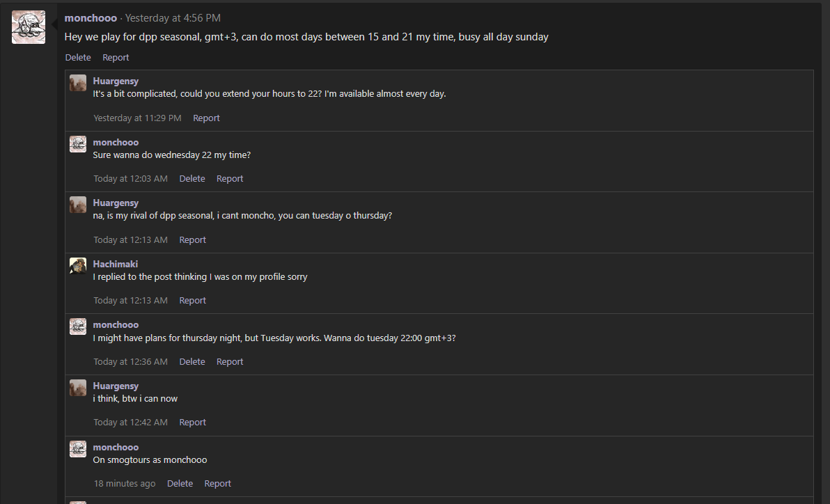This screenshot has height=504, width=830.
Task: Delete the "On smogtours as monchooo" comment
Action: click(180, 484)
